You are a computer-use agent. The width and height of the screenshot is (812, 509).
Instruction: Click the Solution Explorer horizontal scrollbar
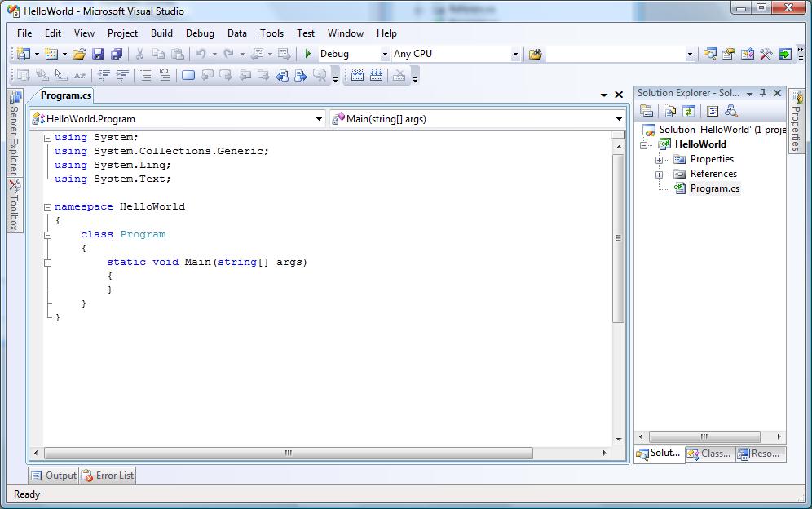coord(704,436)
